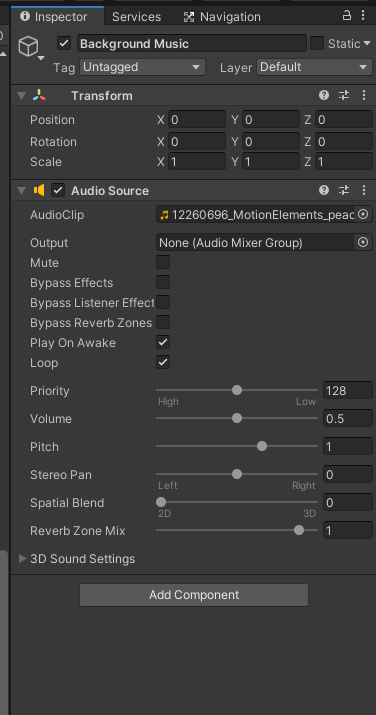Viewport: 376px width, 715px height.
Task: Click the Transform axes icon
Action: pyautogui.click(x=39, y=95)
